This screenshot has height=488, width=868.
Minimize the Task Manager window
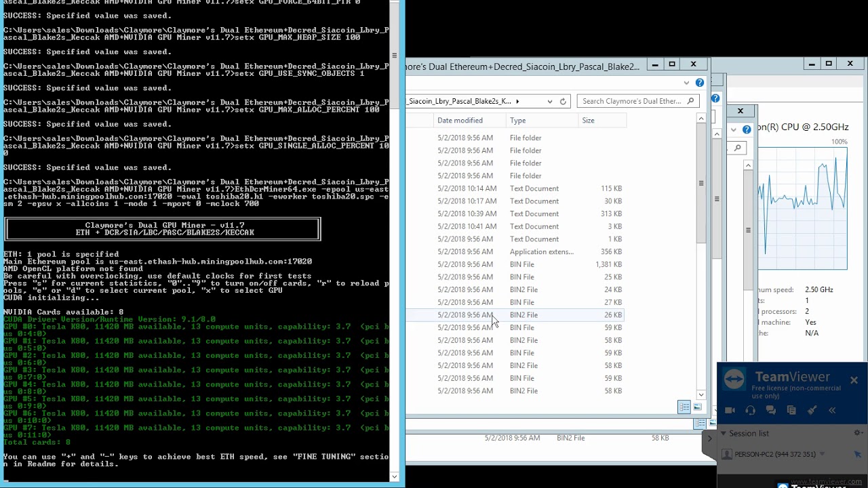point(811,64)
